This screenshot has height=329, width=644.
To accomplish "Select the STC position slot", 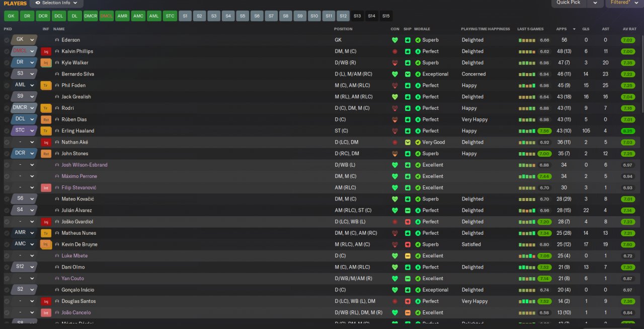I will [x=170, y=16].
